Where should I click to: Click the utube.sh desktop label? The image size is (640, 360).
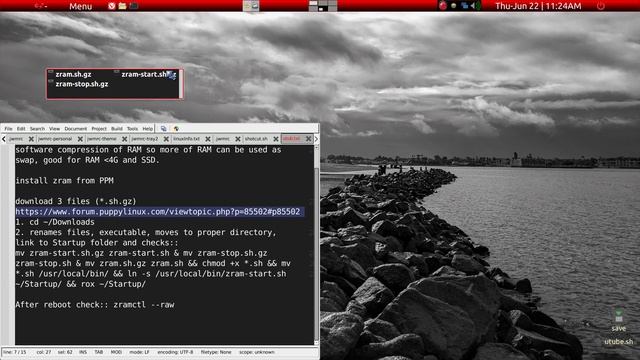[x=619, y=342]
